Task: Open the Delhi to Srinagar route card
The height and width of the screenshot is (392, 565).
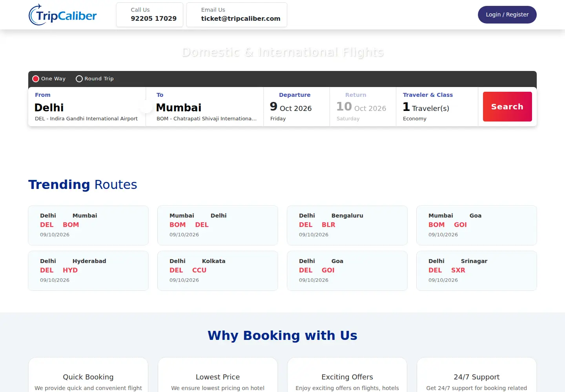Action: point(477,271)
